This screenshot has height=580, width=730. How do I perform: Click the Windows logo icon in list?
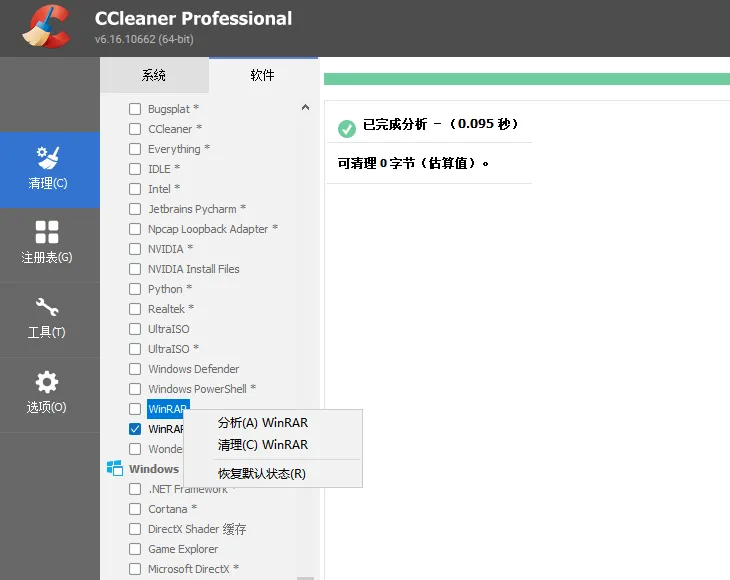click(x=115, y=468)
